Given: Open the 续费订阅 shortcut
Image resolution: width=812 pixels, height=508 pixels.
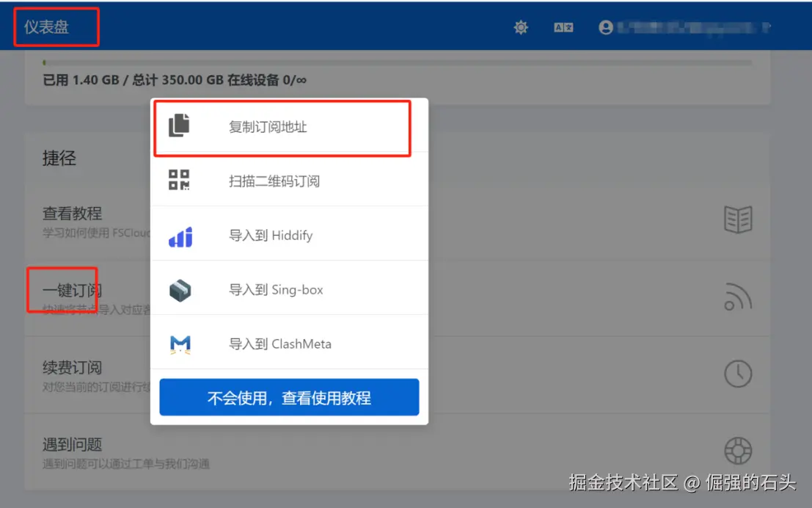Looking at the screenshot, I should (x=398, y=375).
